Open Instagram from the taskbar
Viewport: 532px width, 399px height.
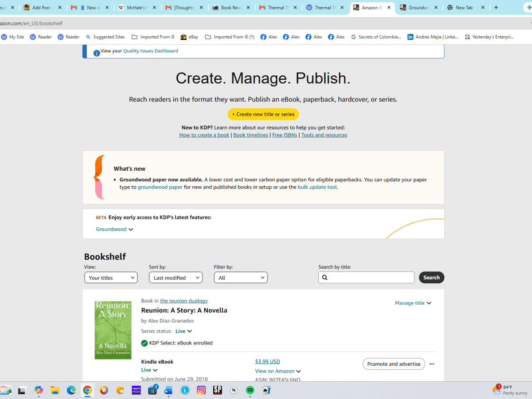tap(201, 390)
